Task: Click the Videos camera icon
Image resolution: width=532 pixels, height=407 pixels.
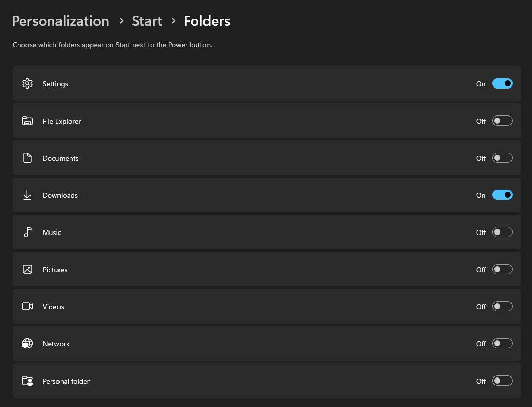Action: point(27,307)
